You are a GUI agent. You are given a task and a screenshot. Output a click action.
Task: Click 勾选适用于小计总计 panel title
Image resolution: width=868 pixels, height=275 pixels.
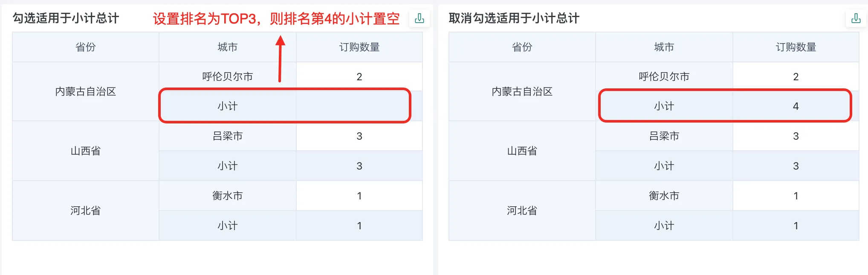[x=66, y=18]
